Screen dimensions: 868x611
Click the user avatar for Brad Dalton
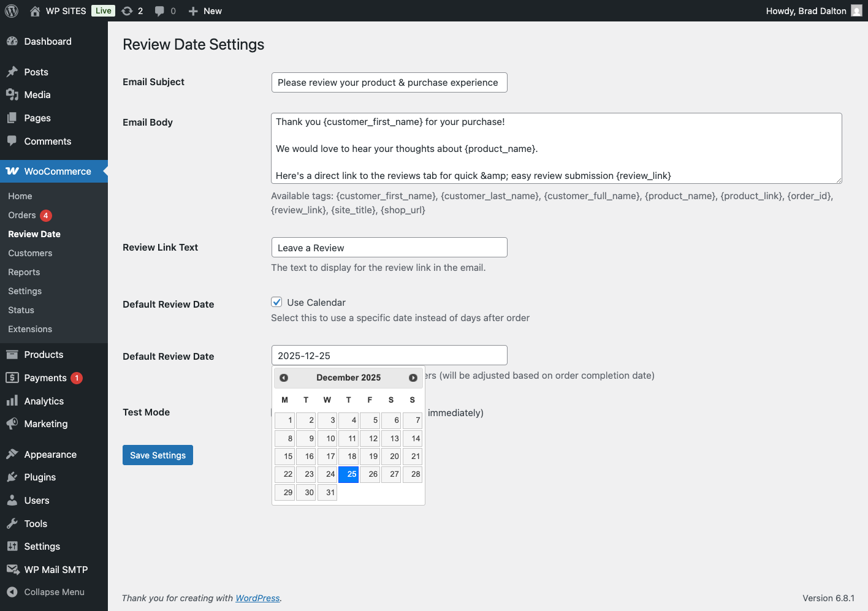[x=856, y=11]
